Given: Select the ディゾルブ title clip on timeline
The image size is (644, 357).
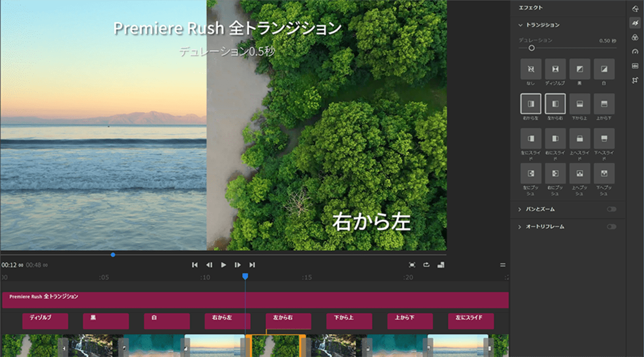Looking at the screenshot, I should (45, 321).
